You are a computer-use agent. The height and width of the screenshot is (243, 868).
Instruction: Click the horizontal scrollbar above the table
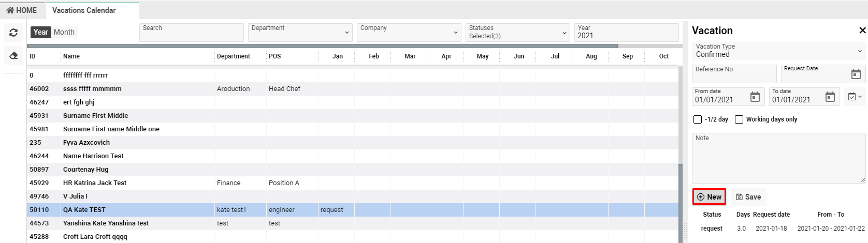322,46
